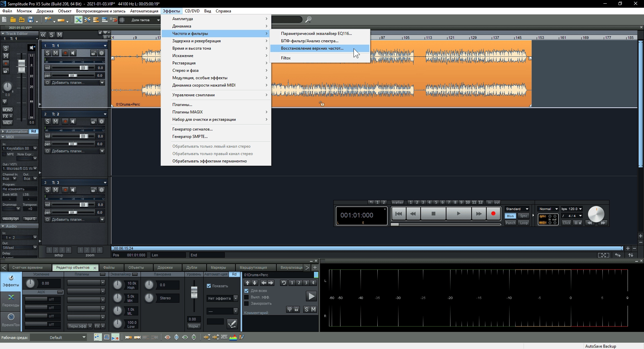Image resolution: width=644 pixels, height=349 pixels.
Task: Start playback with the Play button
Action: (459, 214)
